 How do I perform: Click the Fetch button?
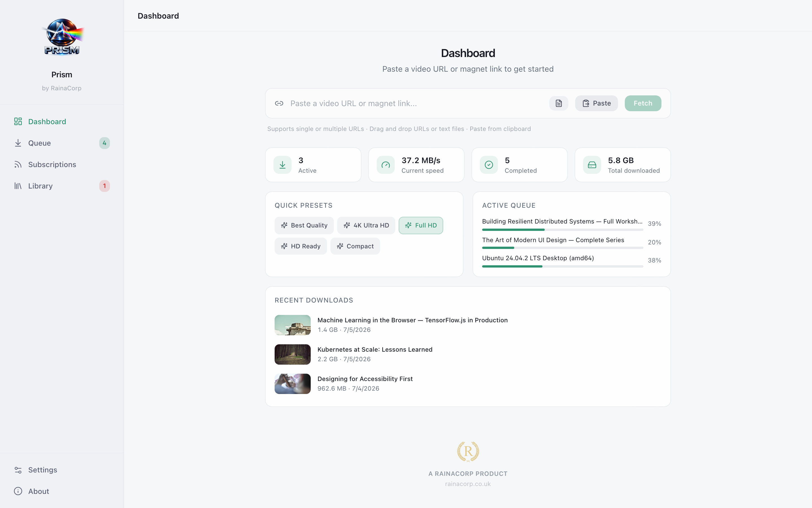(643, 103)
